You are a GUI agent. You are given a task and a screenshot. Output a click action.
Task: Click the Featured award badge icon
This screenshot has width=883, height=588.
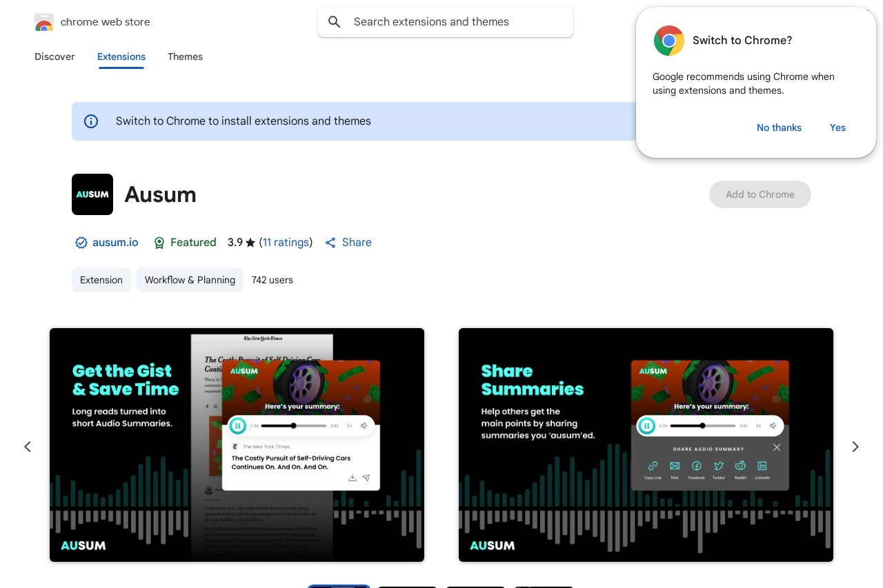[159, 243]
